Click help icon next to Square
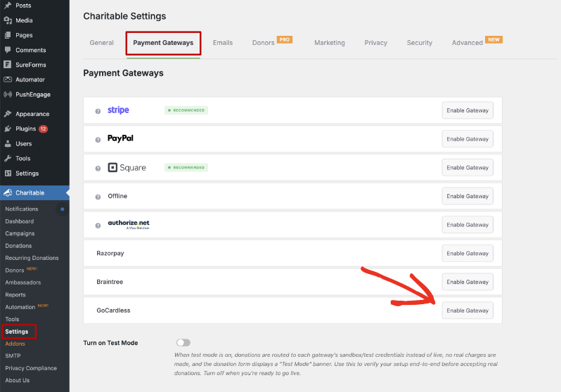This screenshot has width=561, height=392. click(98, 169)
